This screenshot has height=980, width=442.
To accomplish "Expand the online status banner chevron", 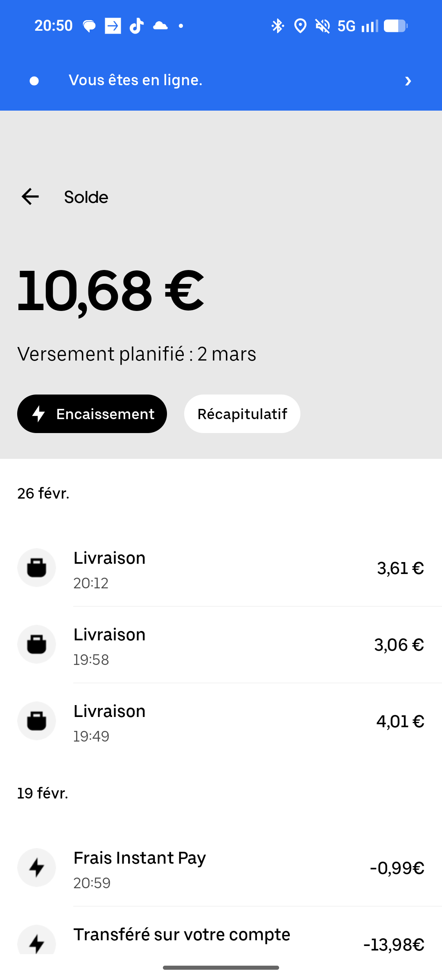I will point(408,81).
